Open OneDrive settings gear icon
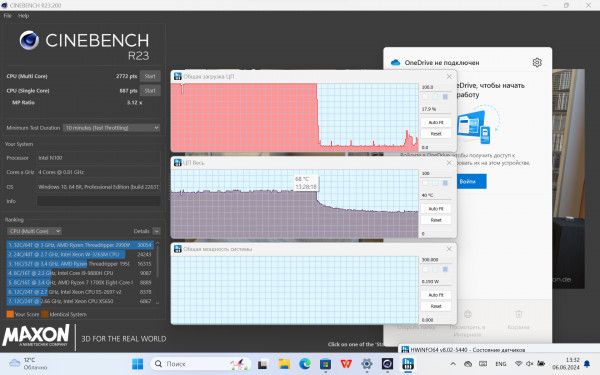This screenshot has height=375, width=600. coord(537,62)
